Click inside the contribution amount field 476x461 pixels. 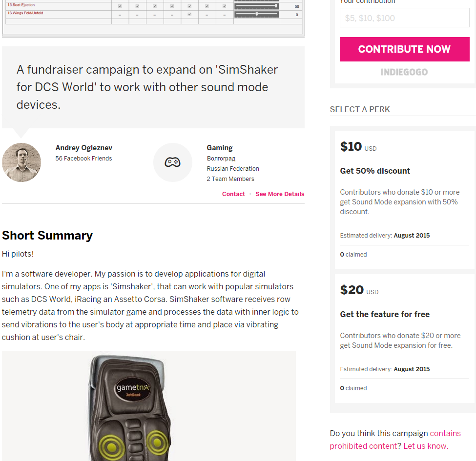(x=404, y=18)
